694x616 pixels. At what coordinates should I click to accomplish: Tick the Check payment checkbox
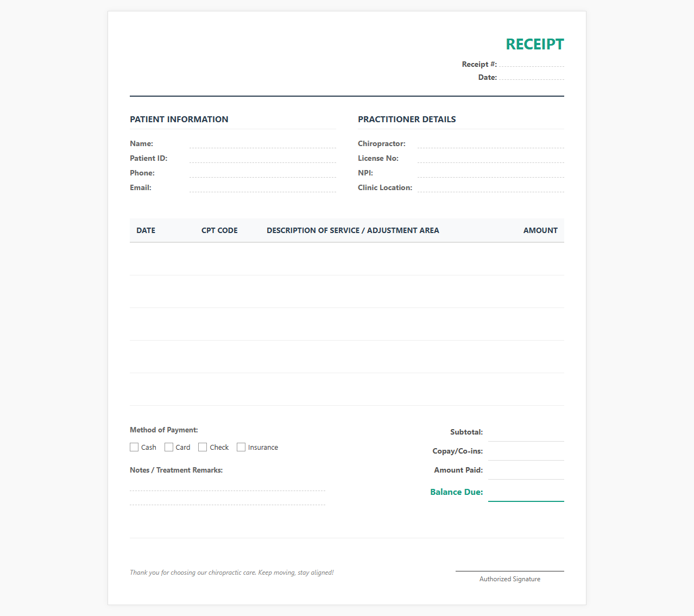tap(203, 447)
